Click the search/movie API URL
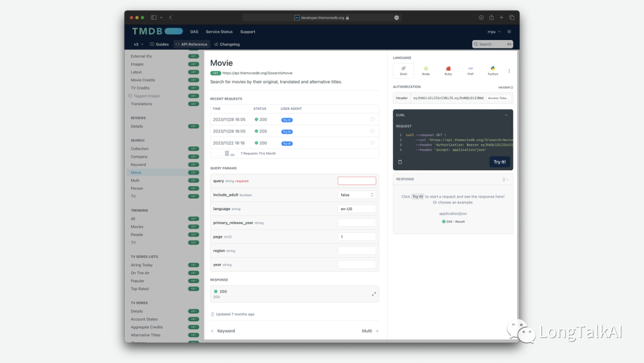The width and height of the screenshot is (644, 363). point(258,73)
